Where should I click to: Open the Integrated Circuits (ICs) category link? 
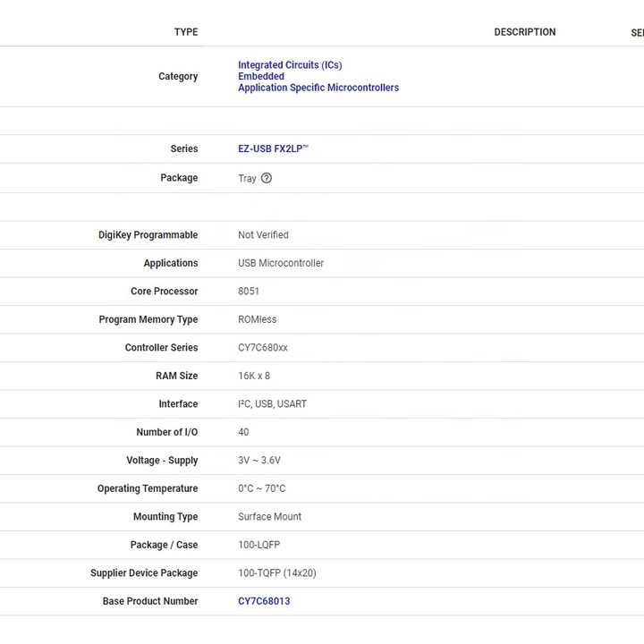click(290, 65)
